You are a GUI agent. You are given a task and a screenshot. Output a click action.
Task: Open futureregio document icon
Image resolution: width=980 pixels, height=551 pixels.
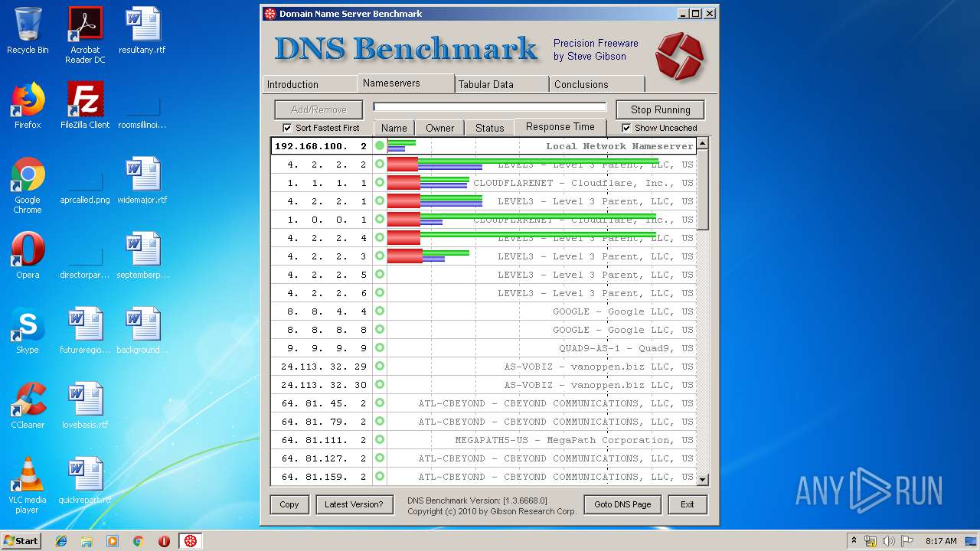pos(85,331)
